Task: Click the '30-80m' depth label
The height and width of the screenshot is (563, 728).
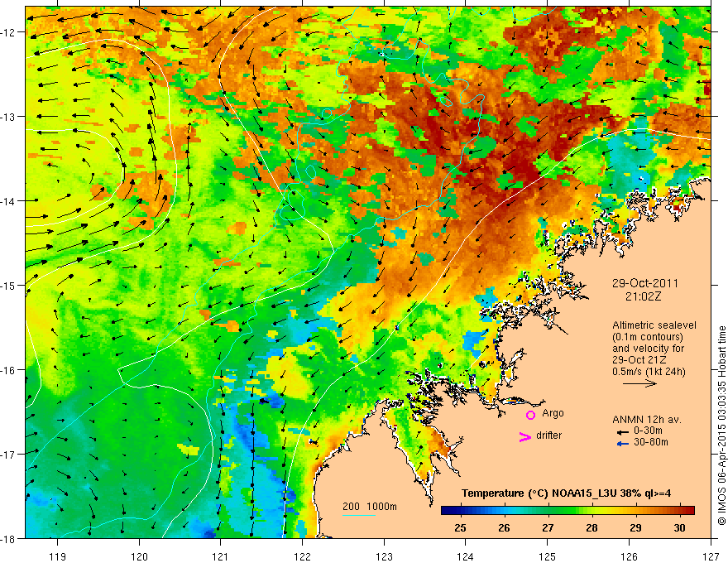Action: click(x=651, y=442)
